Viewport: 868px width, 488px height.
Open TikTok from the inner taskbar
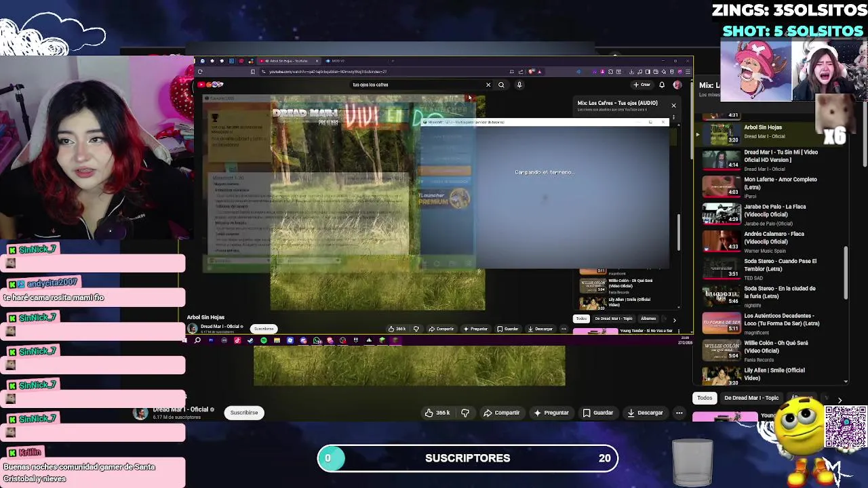[237, 340]
